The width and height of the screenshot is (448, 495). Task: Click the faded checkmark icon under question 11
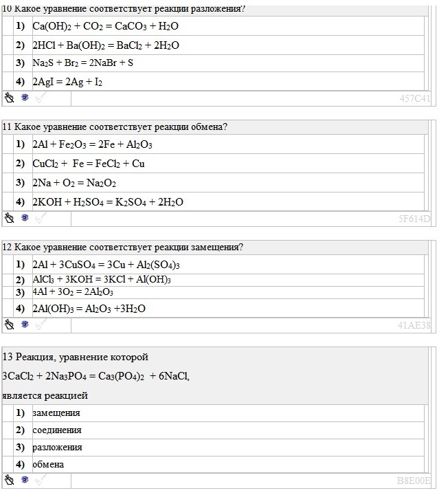[41, 218]
